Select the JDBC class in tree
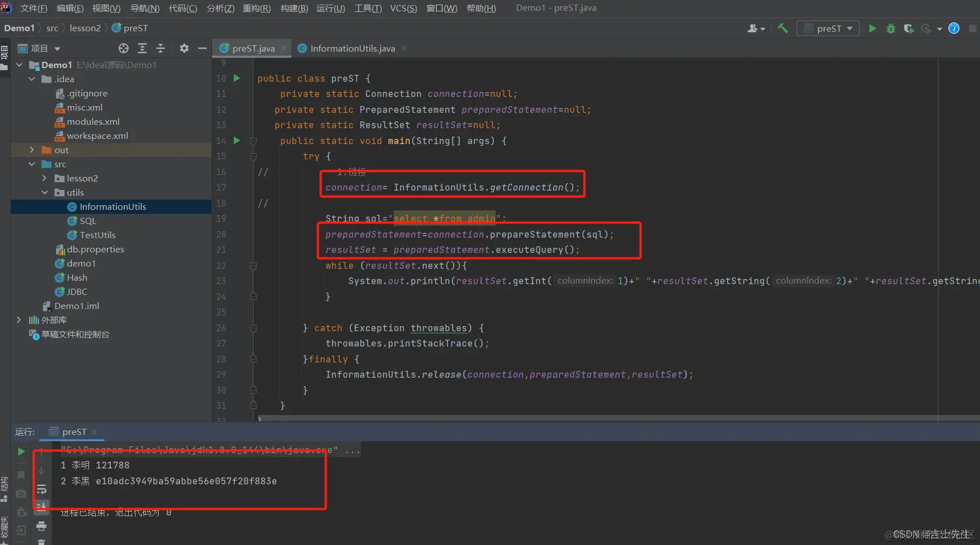This screenshot has height=545, width=980. pos(77,292)
